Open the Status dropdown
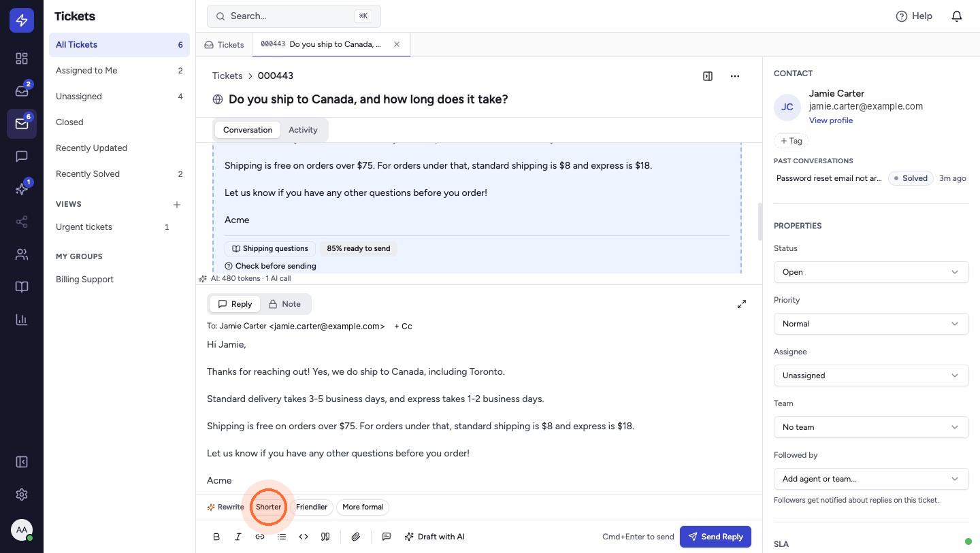Viewport: 980px width, 553px height. (x=871, y=272)
